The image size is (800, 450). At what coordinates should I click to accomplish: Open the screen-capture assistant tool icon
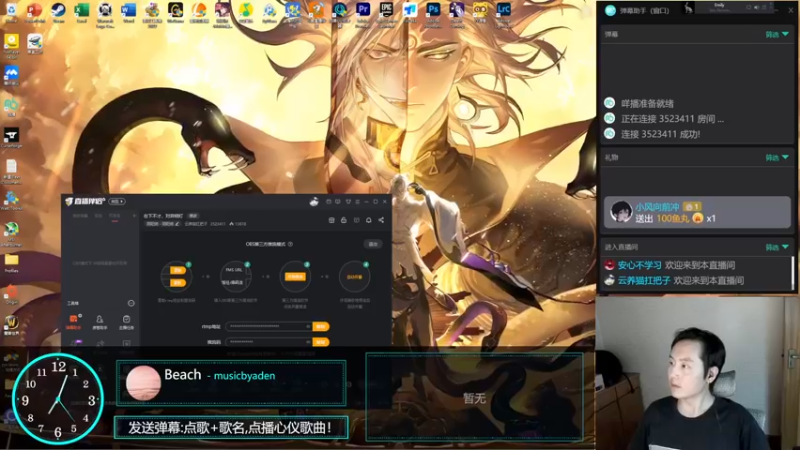click(99, 321)
